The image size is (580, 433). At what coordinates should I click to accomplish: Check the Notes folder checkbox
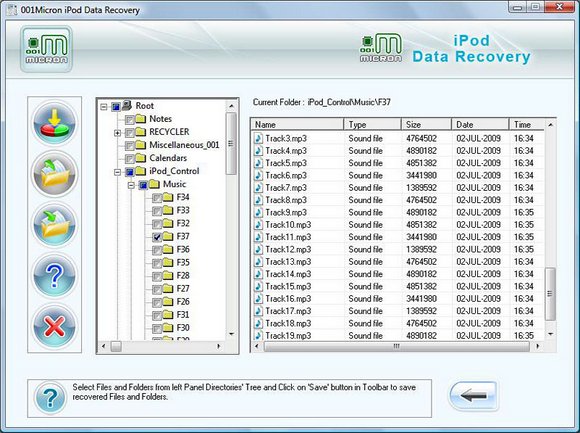(x=129, y=120)
